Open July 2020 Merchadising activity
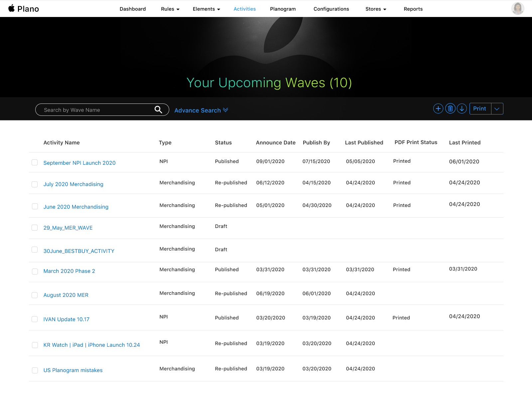This screenshot has width=532, height=401. pos(73,184)
